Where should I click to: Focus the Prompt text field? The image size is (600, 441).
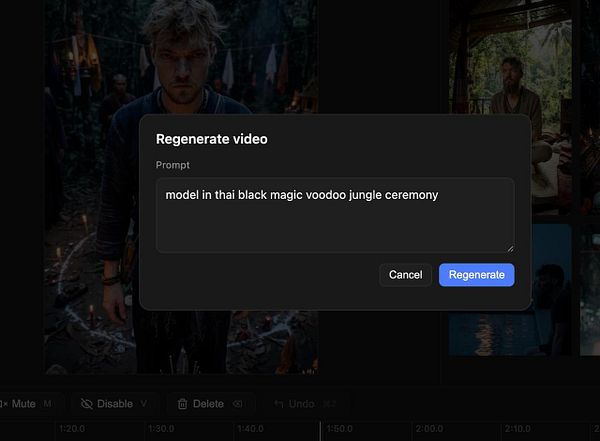coord(335,215)
